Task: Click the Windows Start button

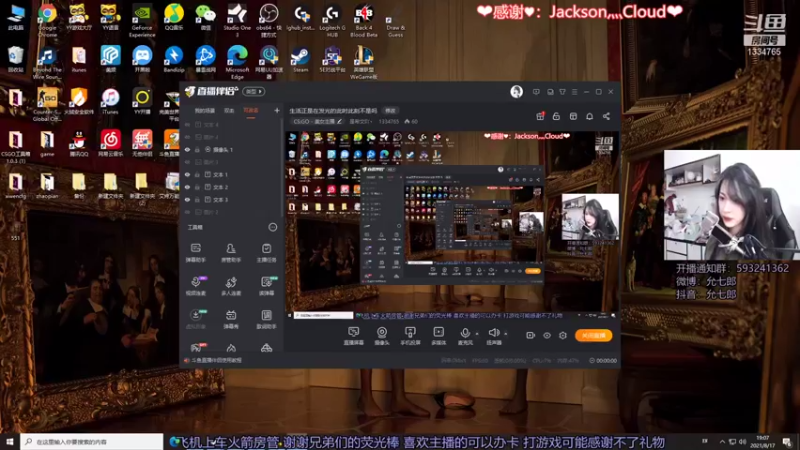Action: click(10, 441)
